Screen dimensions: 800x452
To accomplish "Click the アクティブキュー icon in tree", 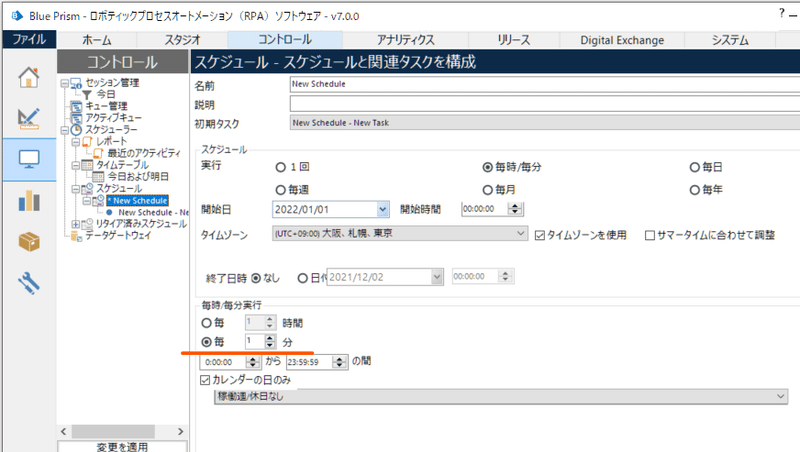I will coord(77,118).
